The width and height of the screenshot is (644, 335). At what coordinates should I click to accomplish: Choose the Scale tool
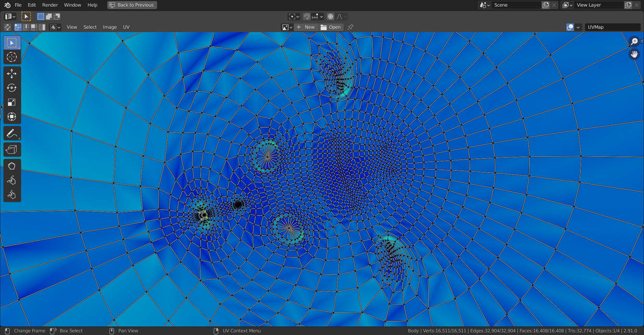12,102
